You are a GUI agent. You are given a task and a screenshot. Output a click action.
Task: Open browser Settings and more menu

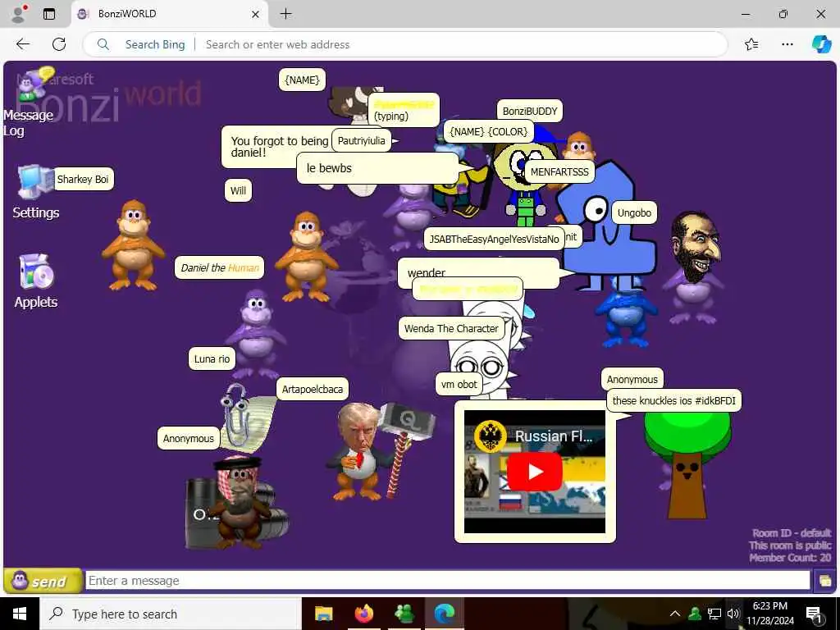point(787,44)
